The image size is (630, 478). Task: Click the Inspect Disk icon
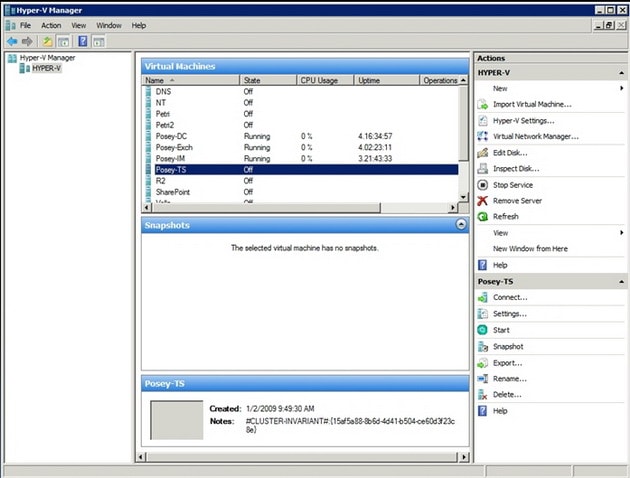(483, 169)
